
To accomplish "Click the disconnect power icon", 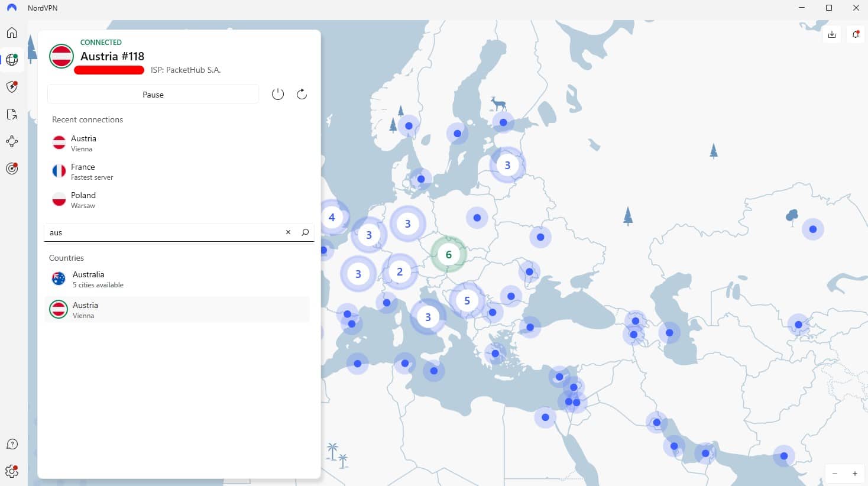I will [278, 94].
